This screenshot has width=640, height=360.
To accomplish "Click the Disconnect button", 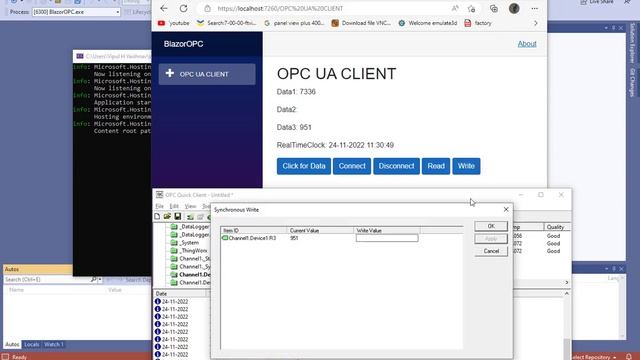I will click(396, 166).
